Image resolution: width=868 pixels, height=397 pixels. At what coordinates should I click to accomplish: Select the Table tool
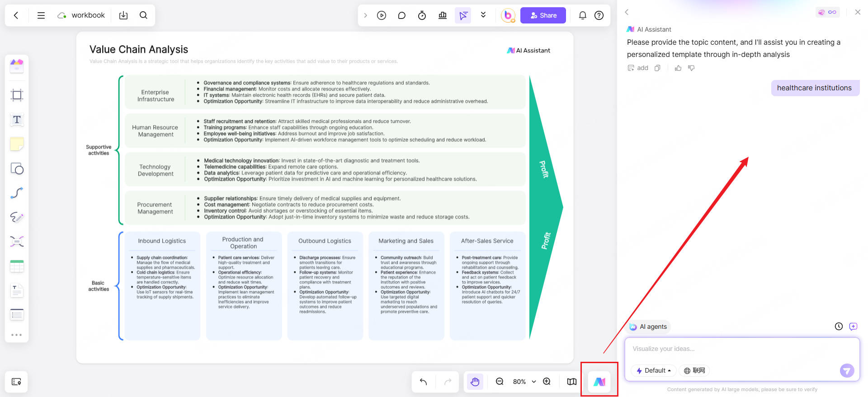coord(17,266)
